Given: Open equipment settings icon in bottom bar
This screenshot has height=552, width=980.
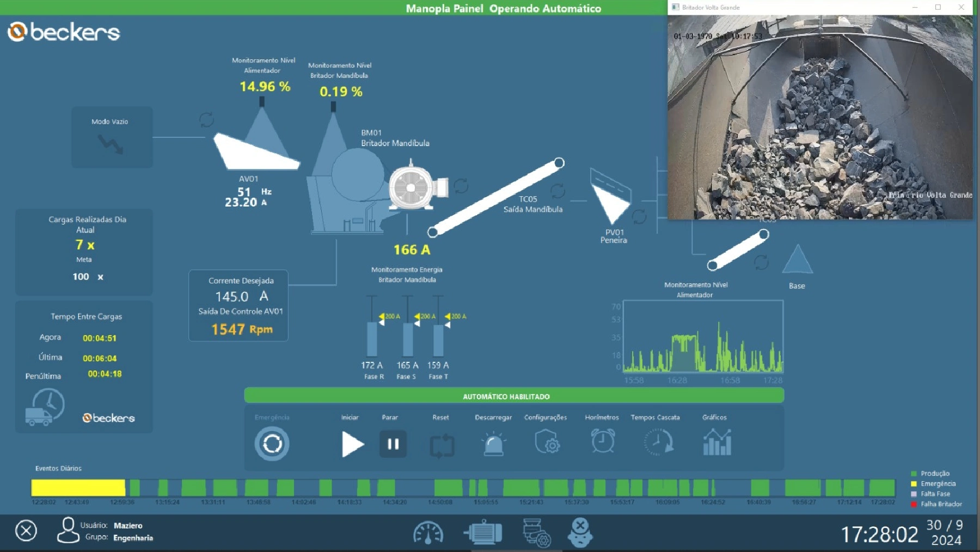Looking at the screenshot, I should tap(536, 533).
